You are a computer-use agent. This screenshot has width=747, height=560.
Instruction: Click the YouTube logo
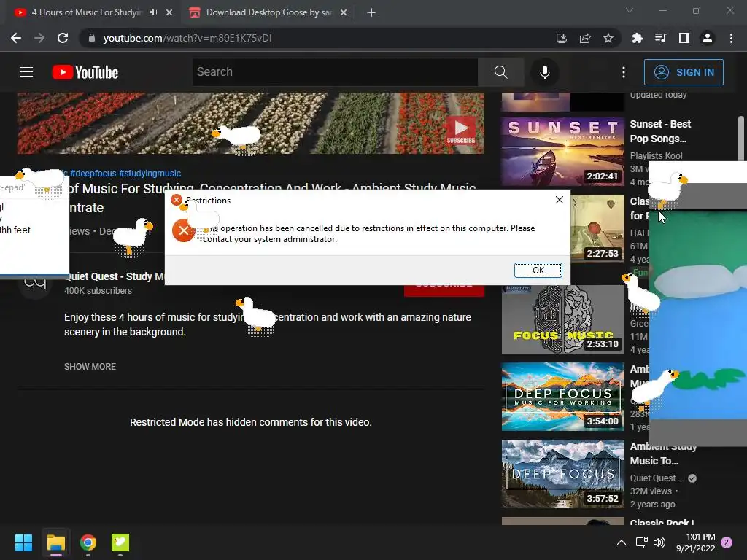(85, 72)
